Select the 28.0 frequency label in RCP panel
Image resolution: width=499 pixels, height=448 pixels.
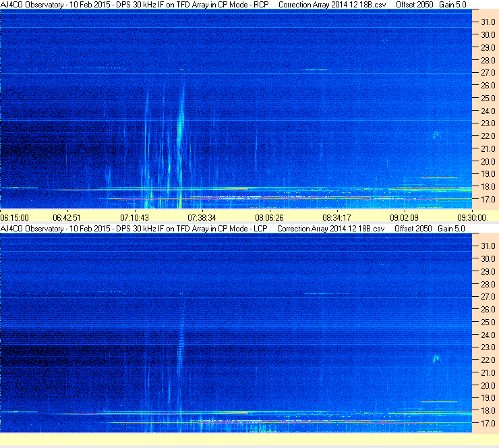click(x=488, y=61)
